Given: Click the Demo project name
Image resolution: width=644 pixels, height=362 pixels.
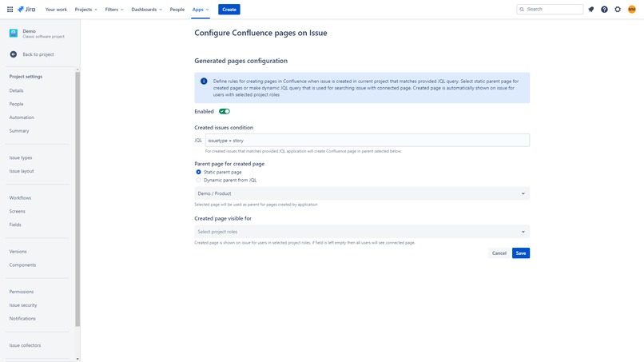Looking at the screenshot, I should click(29, 31).
